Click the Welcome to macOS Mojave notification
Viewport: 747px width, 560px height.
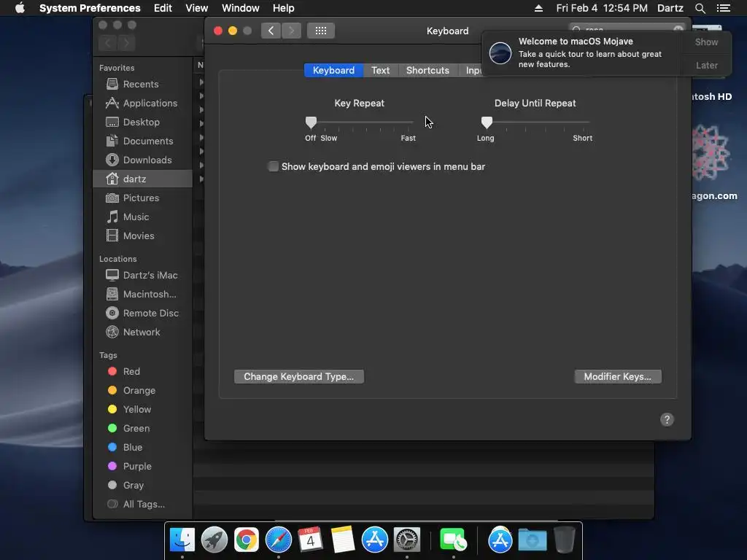(x=581, y=52)
